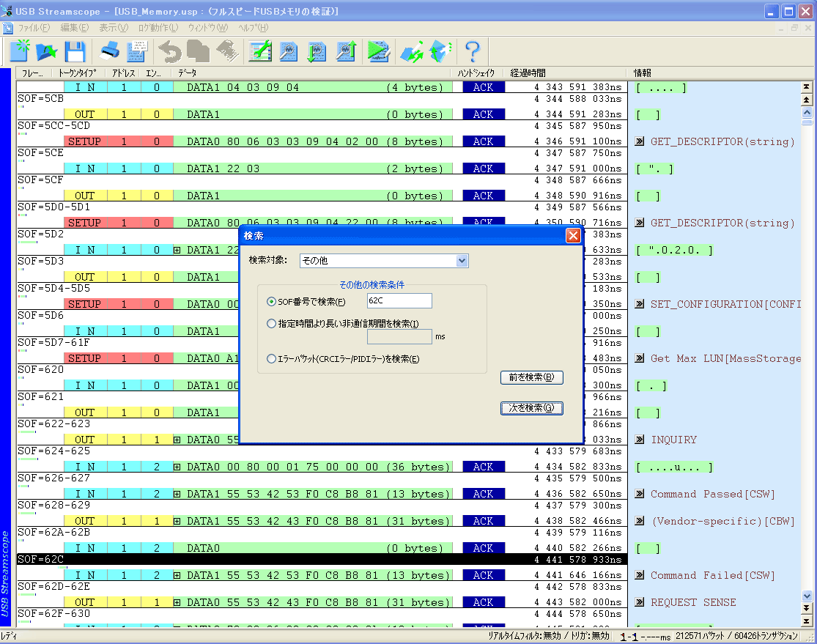The image size is (817, 644).
Task: Click the arrow icon beside Get Max LUN
Action: (x=640, y=358)
